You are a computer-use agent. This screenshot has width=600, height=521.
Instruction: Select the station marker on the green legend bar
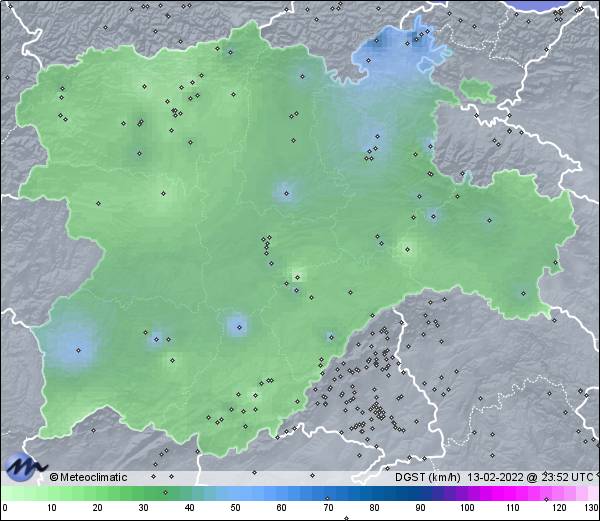(x=165, y=492)
